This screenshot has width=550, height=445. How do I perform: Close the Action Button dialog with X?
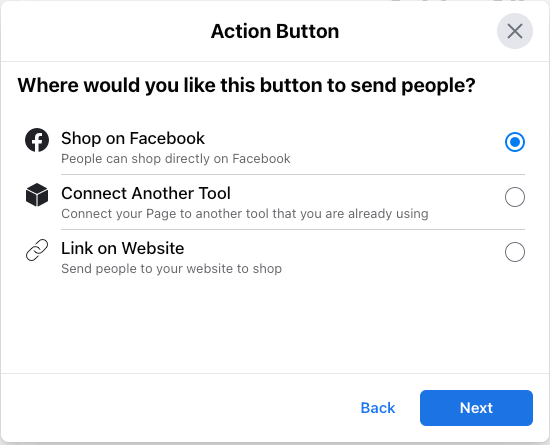tap(515, 31)
